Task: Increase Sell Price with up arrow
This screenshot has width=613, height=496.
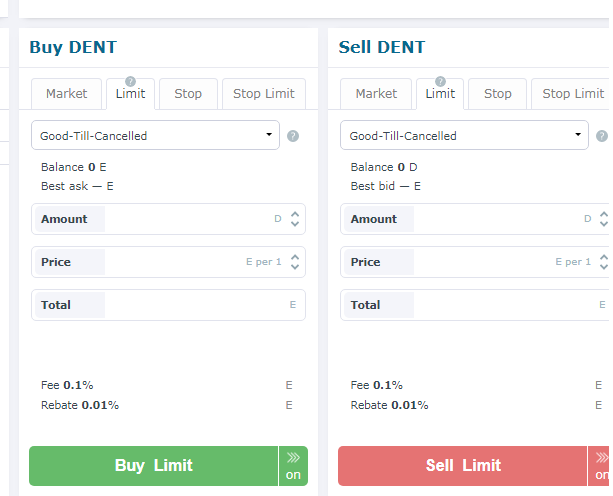Action: pyautogui.click(x=604, y=258)
